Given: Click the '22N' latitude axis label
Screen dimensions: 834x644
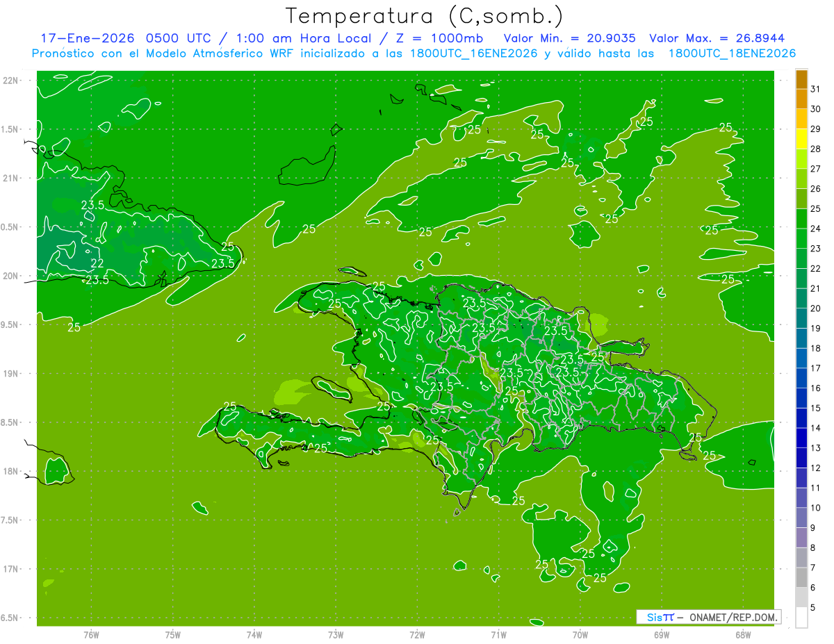Looking at the screenshot, I should (x=10, y=80).
